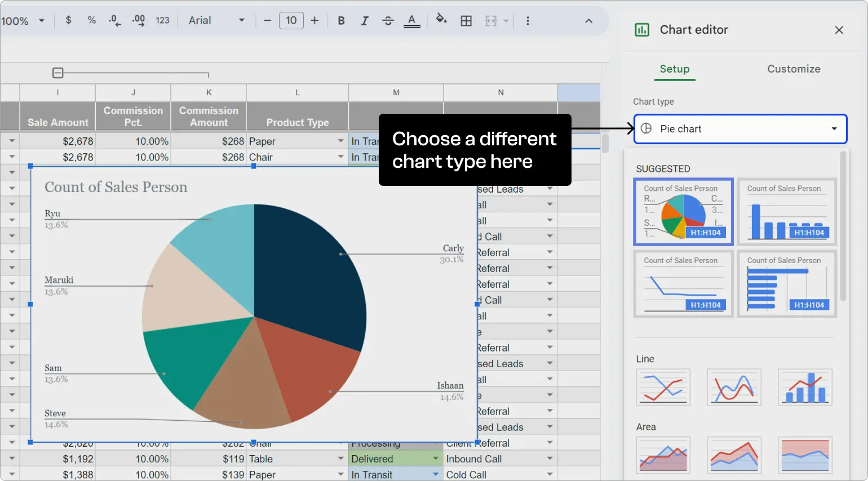The height and width of the screenshot is (481, 868).
Task: Select the suggested column chart thumbnail
Action: [787, 212]
